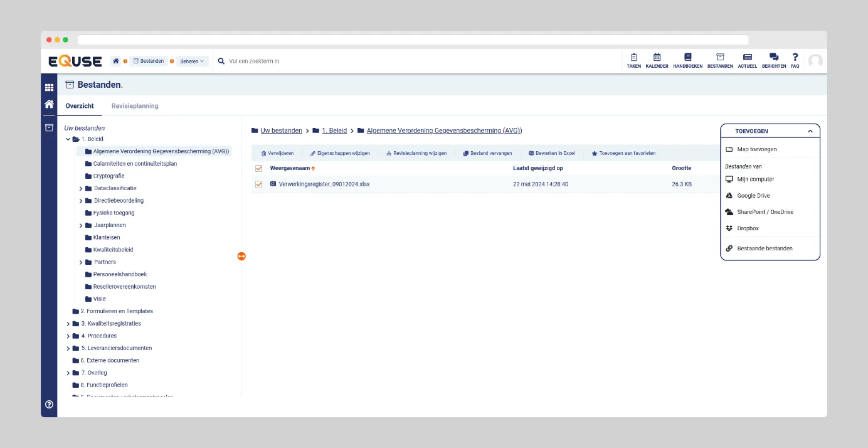Expand the Dataclassificatie folder
Screen dimensions: 868x448
point(81,188)
